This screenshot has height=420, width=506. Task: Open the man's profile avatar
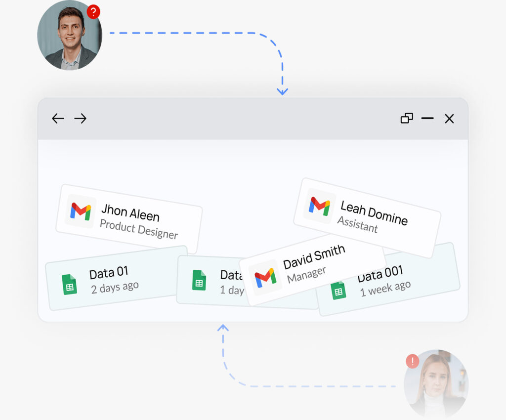[69, 36]
